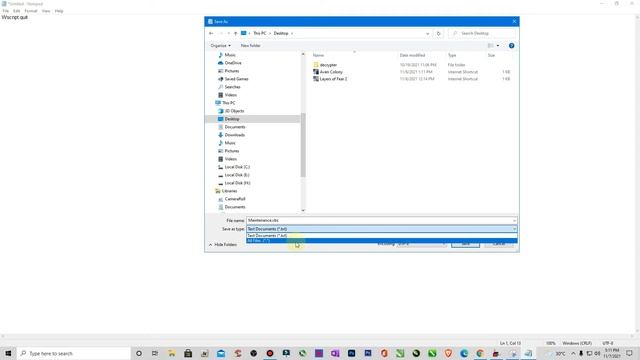Click navigation pane scroll up arrow
640x360 pixels.
303,54
